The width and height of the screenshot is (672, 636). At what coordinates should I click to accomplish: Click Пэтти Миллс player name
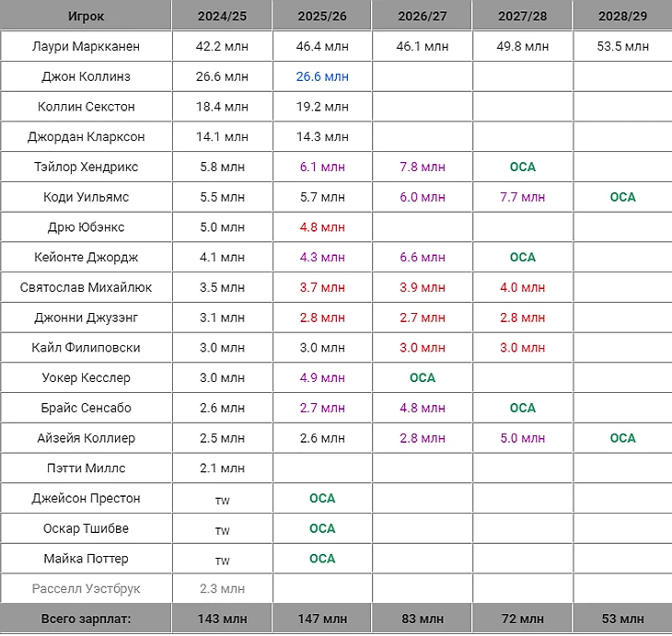pos(86,468)
